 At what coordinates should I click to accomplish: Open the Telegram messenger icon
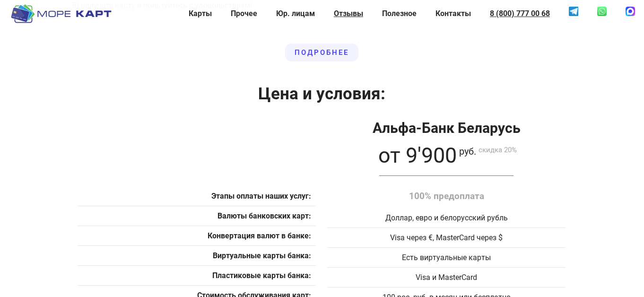(x=574, y=11)
